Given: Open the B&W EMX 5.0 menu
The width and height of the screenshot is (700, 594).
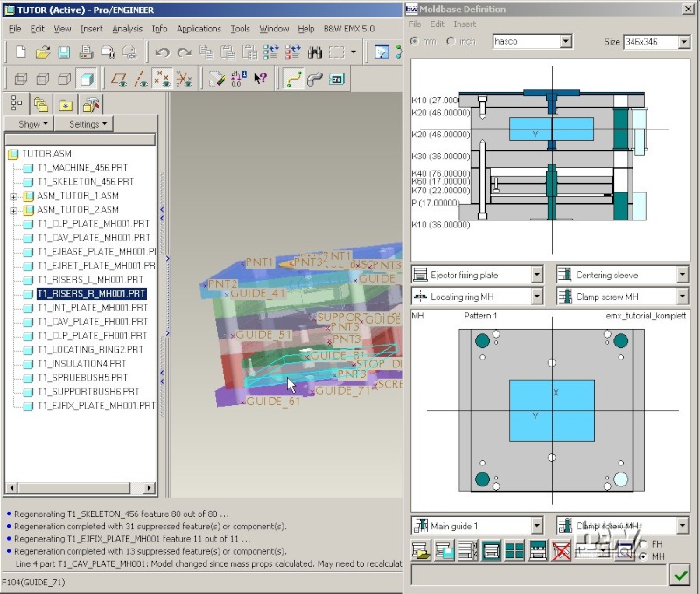Looking at the screenshot, I should (349, 29).
